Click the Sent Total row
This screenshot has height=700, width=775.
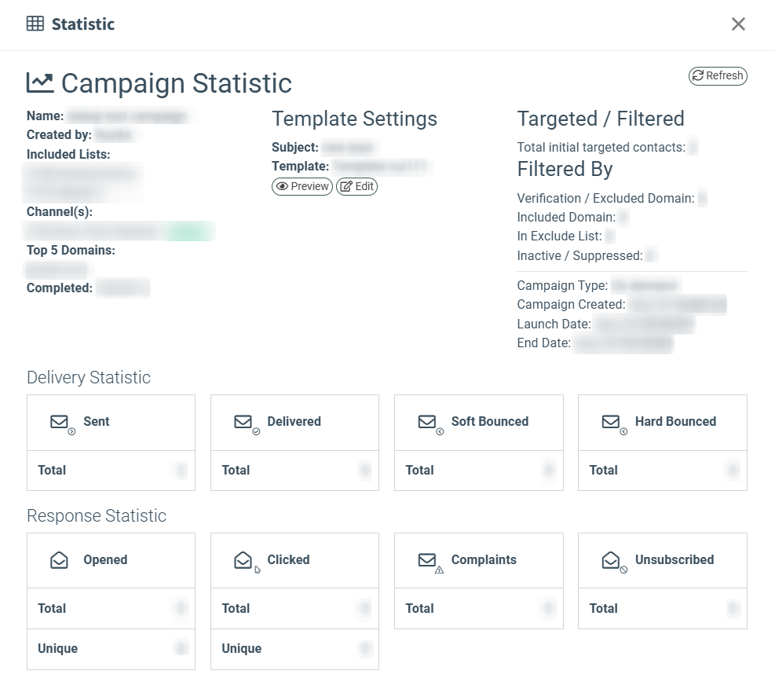pyautogui.click(x=111, y=471)
